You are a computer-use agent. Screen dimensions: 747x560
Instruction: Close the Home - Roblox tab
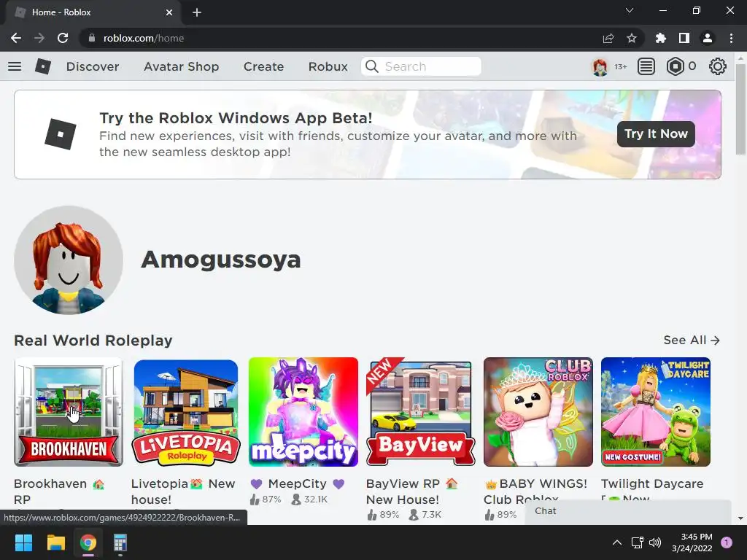pos(169,12)
